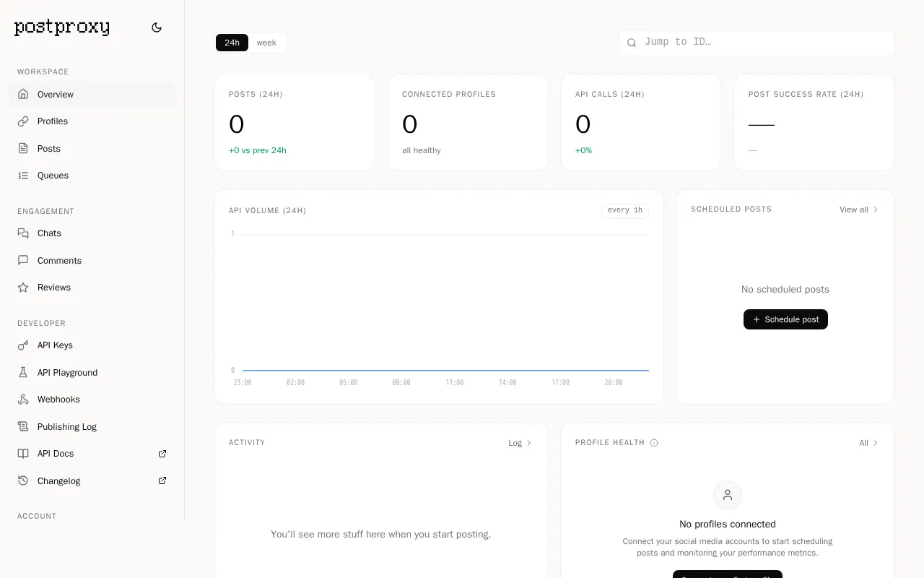Click the API Keys key icon
This screenshot has width=924, height=578.
pyautogui.click(x=23, y=345)
